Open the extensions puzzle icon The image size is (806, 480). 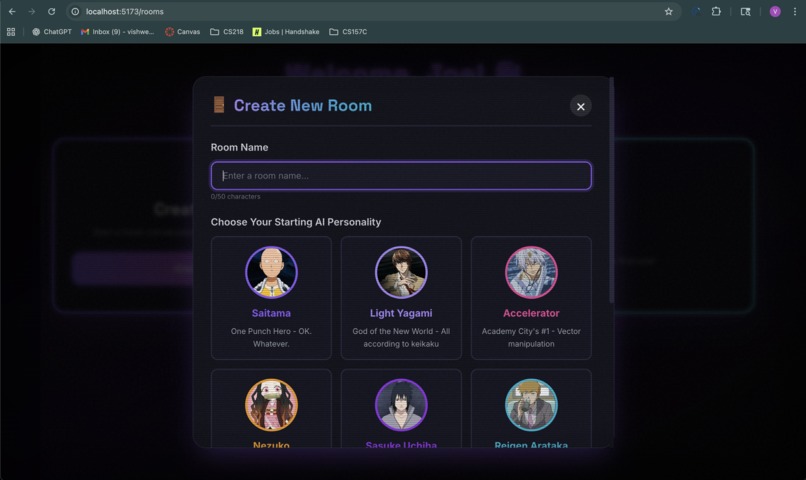[716, 11]
